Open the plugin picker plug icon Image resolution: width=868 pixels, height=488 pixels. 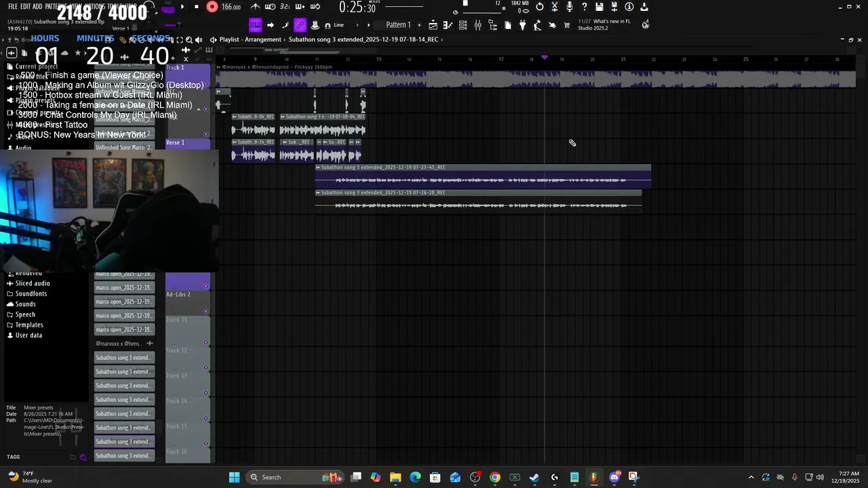pos(522,25)
